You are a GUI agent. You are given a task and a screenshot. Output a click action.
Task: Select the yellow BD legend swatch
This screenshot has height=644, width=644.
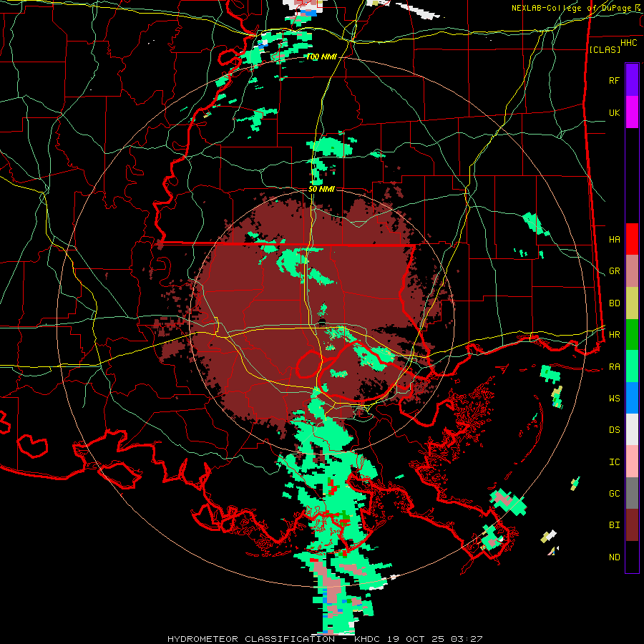coord(632,303)
